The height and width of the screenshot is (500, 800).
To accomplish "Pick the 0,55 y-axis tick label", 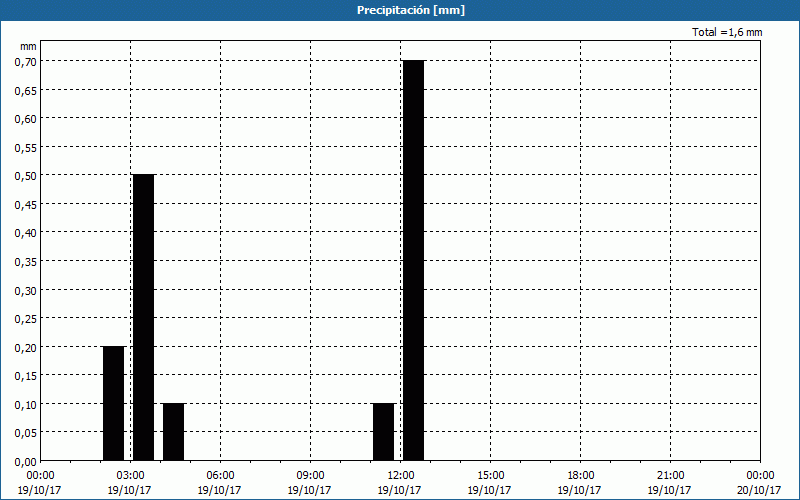I will coord(26,147).
